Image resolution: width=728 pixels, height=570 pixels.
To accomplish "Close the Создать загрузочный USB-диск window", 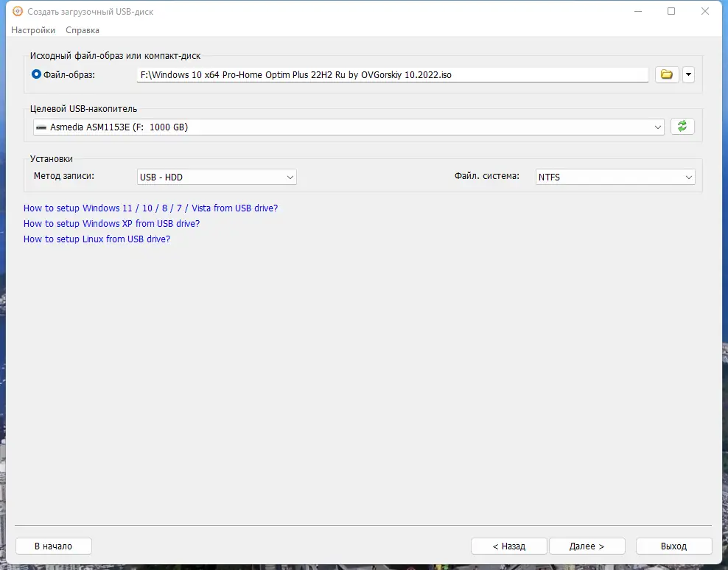I will click(704, 11).
